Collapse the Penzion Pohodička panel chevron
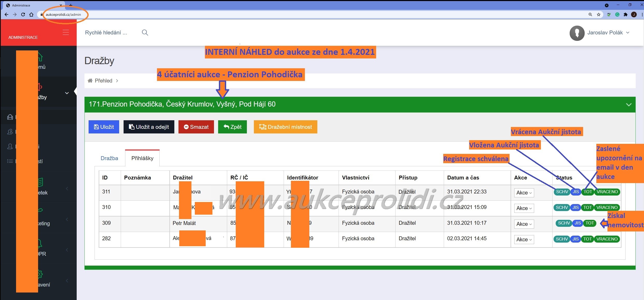Screen dimensions: 644x300 click(x=628, y=104)
